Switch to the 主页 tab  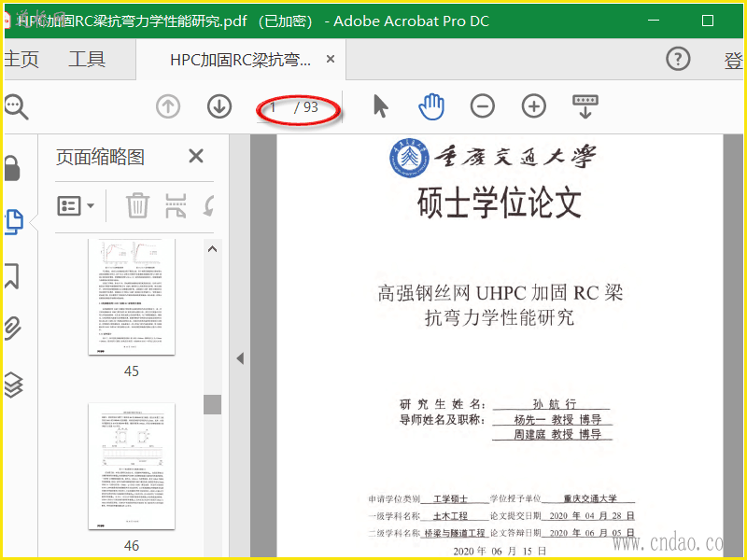(21, 60)
